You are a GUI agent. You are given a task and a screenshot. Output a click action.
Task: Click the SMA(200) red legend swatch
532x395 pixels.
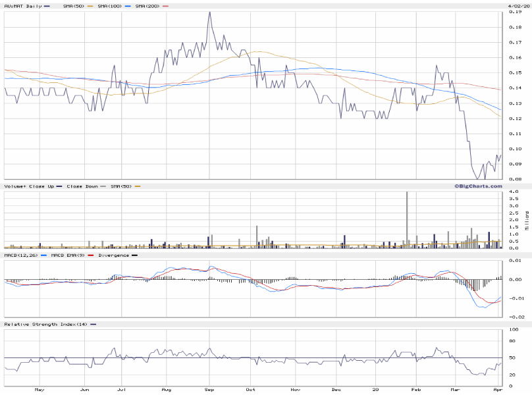tap(165, 6)
